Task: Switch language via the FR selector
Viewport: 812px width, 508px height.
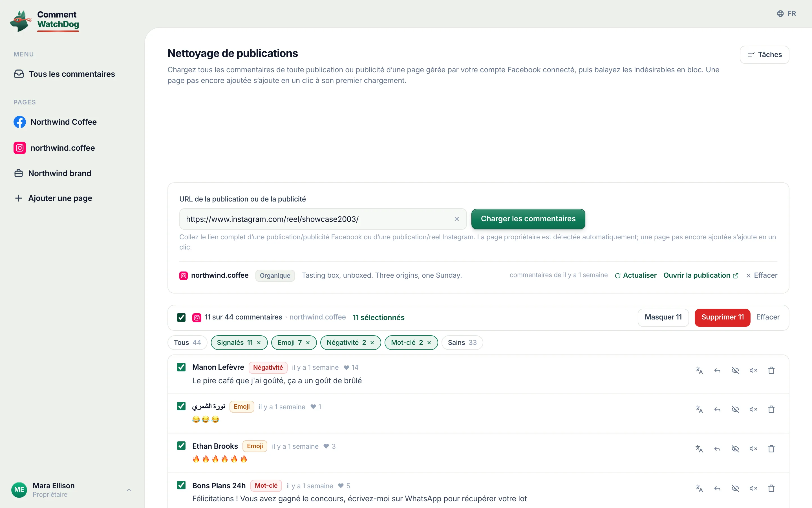Action: click(x=786, y=14)
